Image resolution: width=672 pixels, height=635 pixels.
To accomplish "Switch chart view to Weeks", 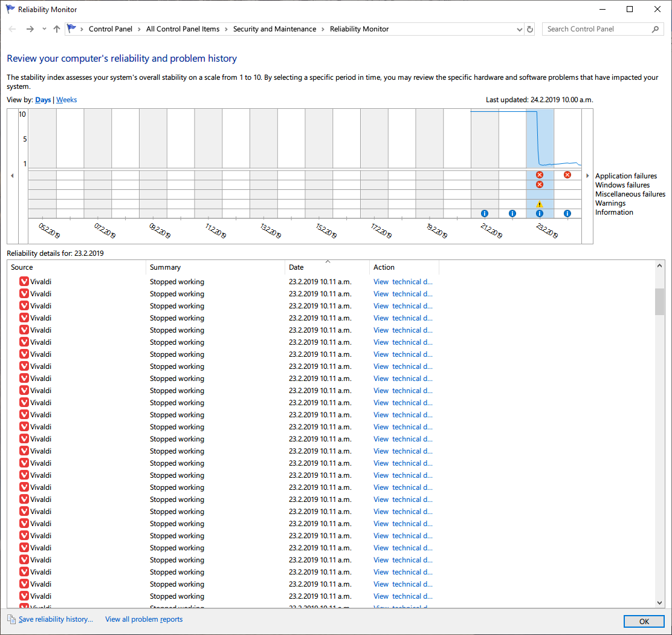I will click(66, 99).
